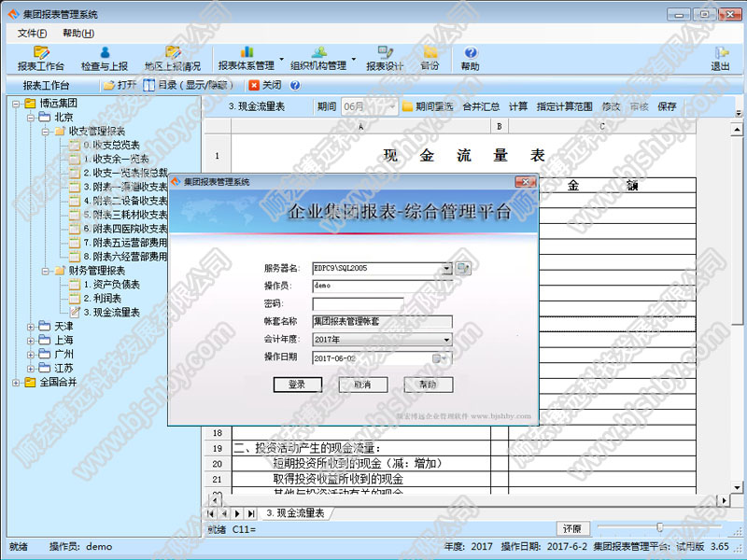Open the 服务器名 dropdown arrow
The width and height of the screenshot is (747, 560).
pyautogui.click(x=446, y=269)
